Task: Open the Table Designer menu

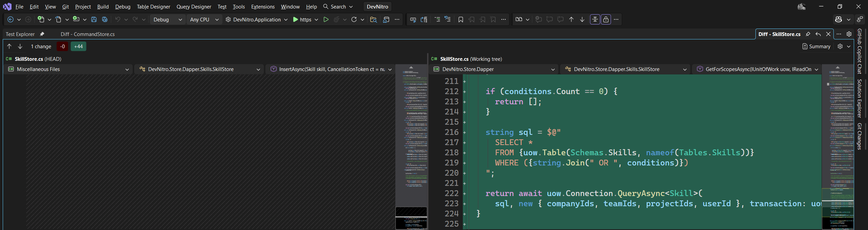Action: 153,6
